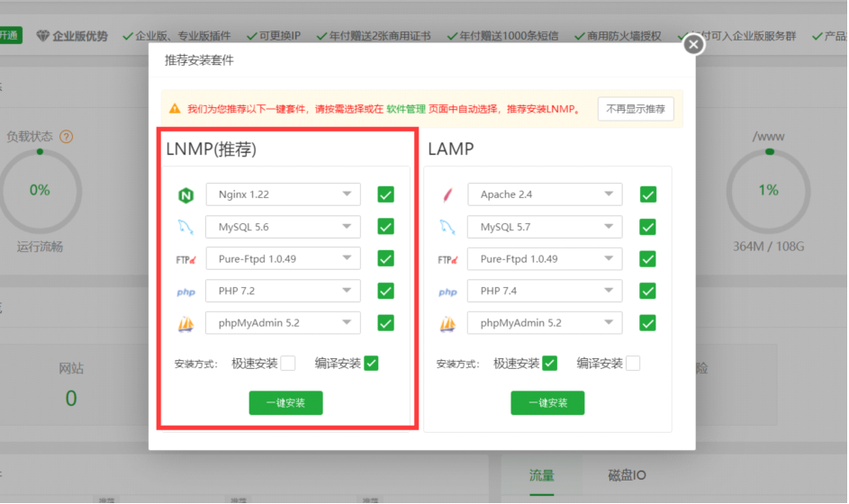The height and width of the screenshot is (504, 849).
Task: Click 企业版优势 in top banner
Action: pos(80,36)
